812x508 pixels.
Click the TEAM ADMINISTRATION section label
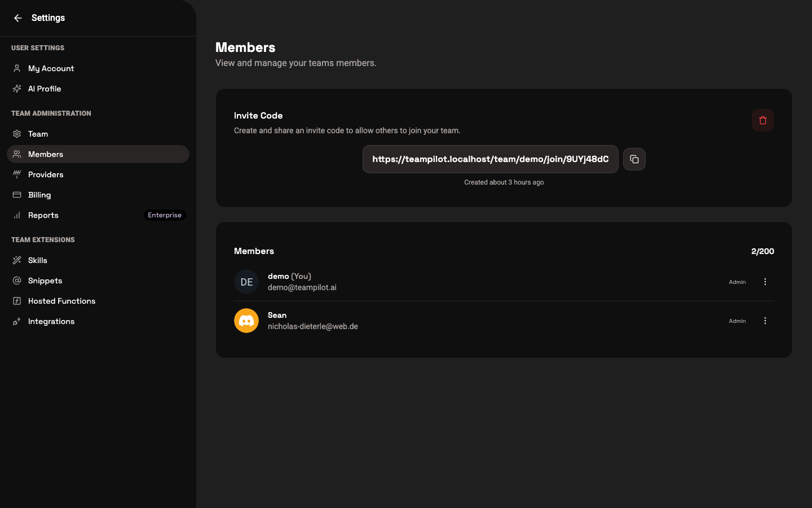pyautogui.click(x=51, y=113)
